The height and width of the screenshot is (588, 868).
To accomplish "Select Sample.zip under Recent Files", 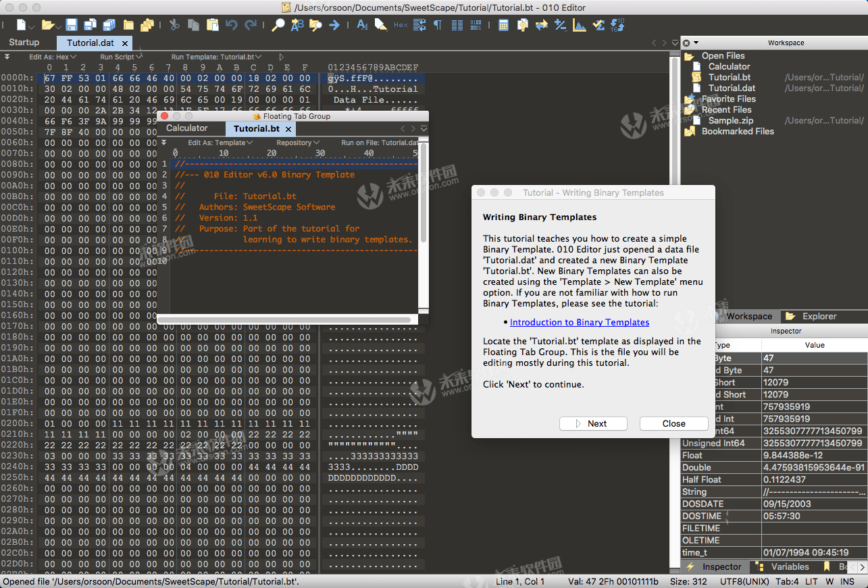I will click(731, 120).
